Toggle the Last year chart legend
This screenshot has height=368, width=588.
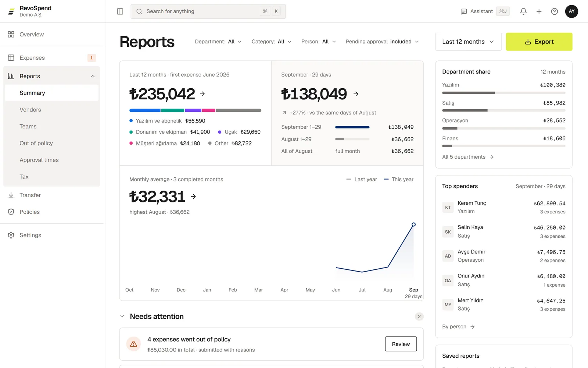tap(362, 179)
